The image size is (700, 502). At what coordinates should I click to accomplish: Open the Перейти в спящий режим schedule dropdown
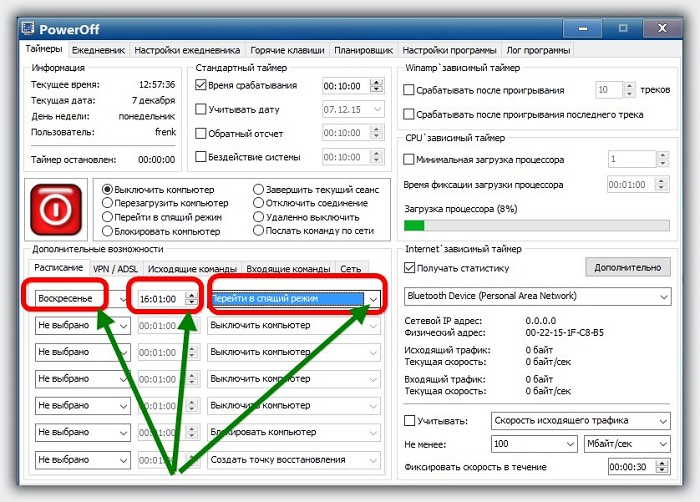click(294, 298)
